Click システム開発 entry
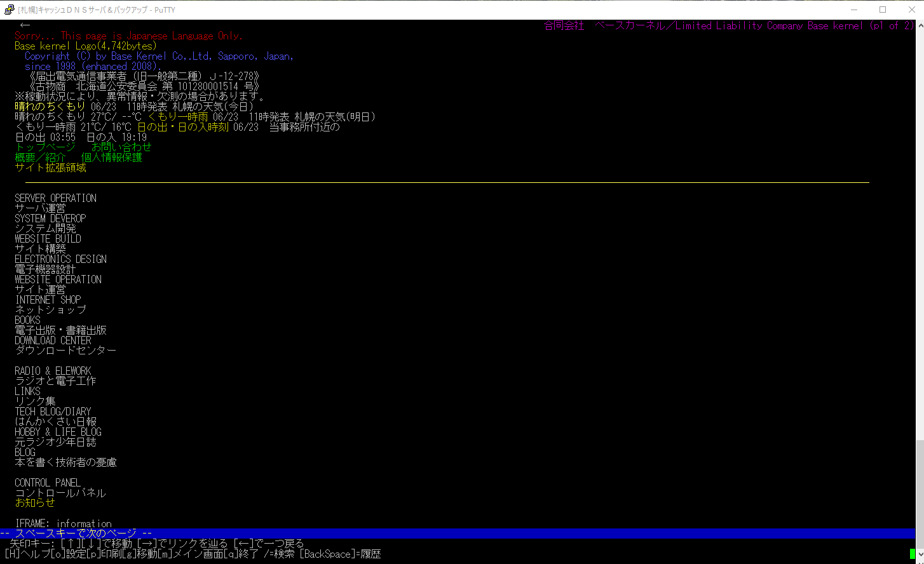 tap(45, 229)
